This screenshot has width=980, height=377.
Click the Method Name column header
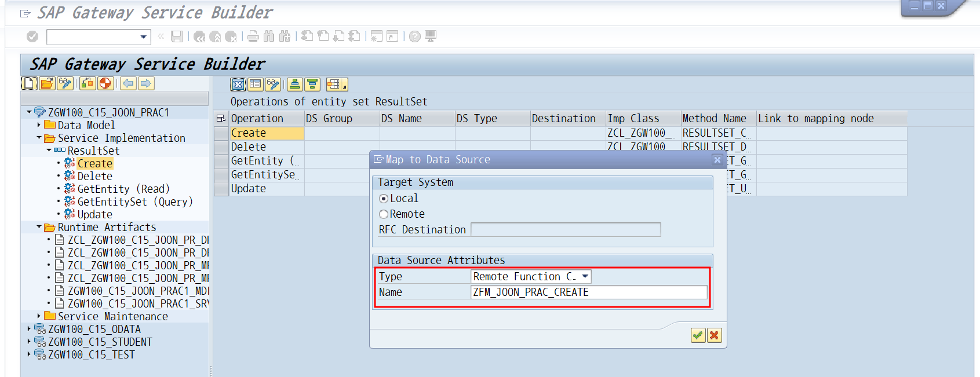[x=719, y=118]
